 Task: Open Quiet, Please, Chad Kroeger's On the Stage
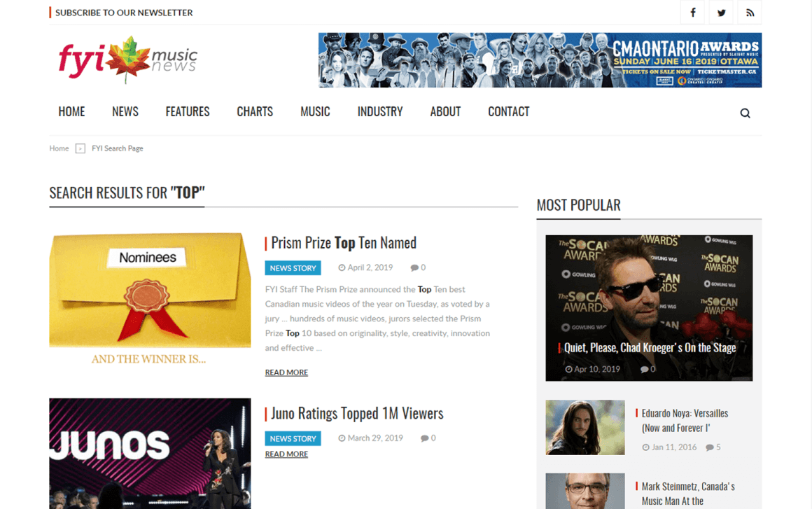pyautogui.click(x=650, y=347)
